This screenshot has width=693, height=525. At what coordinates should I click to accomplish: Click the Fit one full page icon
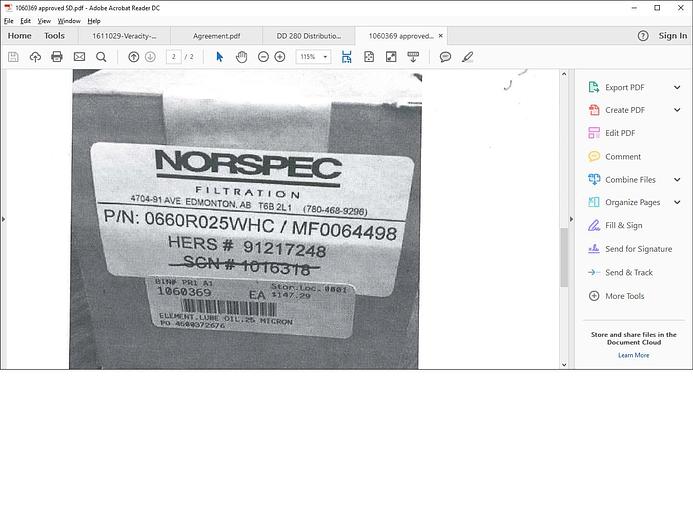pyautogui.click(x=369, y=57)
